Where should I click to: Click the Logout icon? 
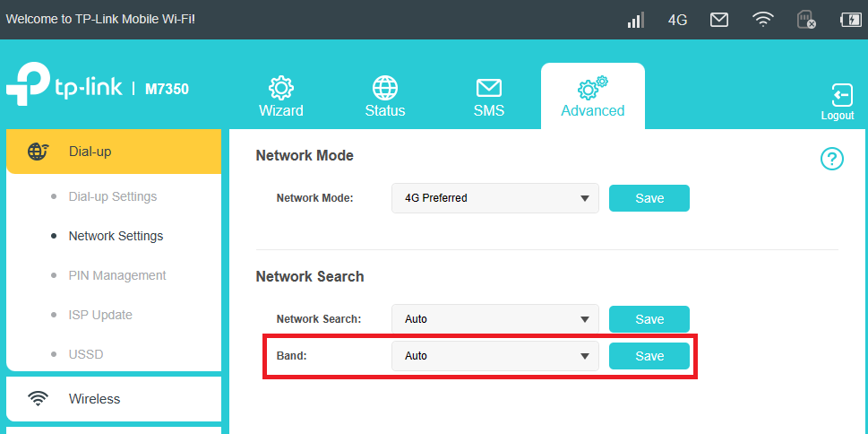[842, 95]
